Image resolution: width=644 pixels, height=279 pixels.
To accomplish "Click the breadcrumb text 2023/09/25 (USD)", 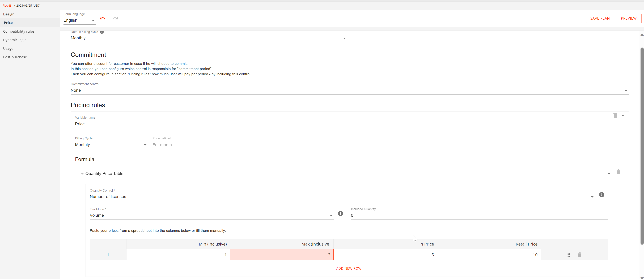I will pyautogui.click(x=28, y=6).
